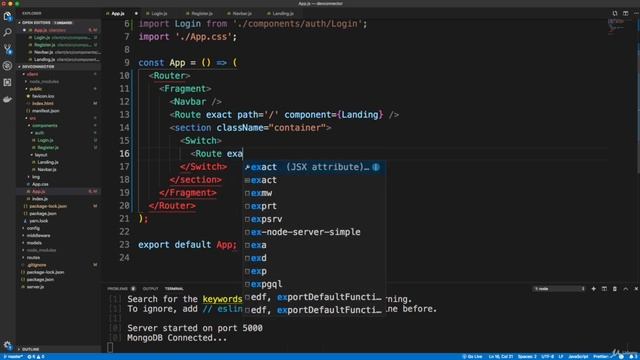Click the open changes icon in editor toolbar

(x=615, y=13)
